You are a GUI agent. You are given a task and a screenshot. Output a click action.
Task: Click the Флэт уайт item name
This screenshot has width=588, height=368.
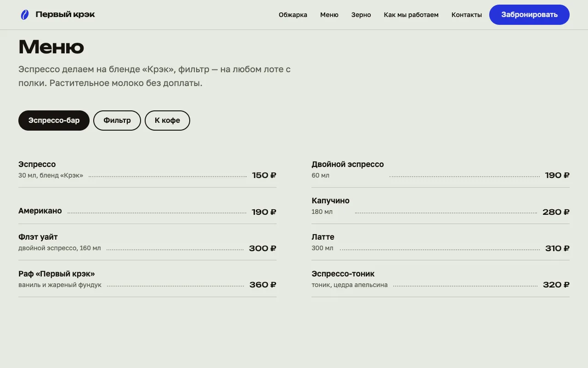[38, 237]
